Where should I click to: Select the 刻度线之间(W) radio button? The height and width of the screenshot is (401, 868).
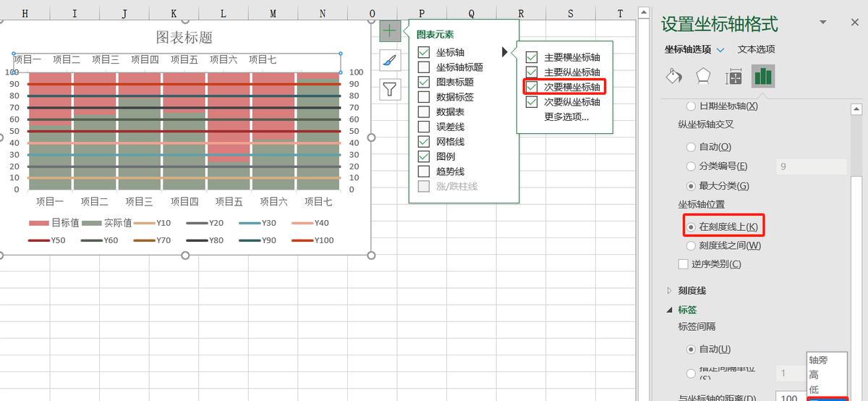pos(692,245)
